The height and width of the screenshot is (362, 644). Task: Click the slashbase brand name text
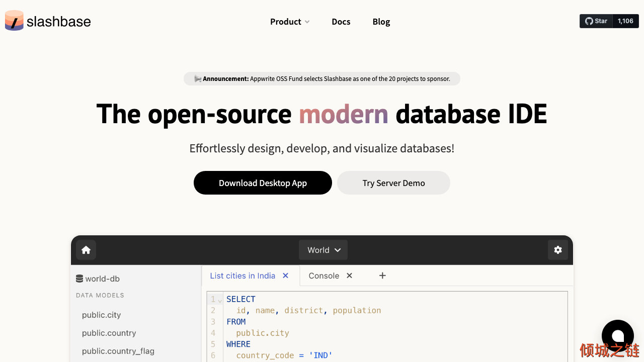click(x=59, y=22)
